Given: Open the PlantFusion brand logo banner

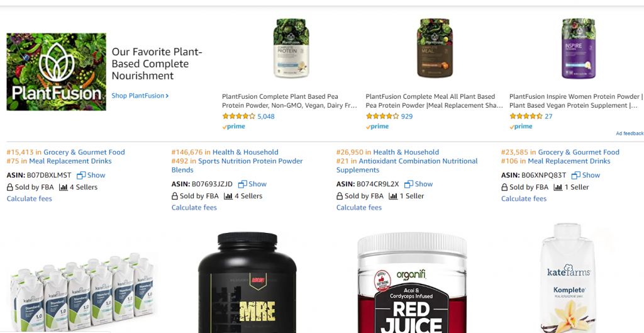Looking at the screenshot, I should 56,72.
